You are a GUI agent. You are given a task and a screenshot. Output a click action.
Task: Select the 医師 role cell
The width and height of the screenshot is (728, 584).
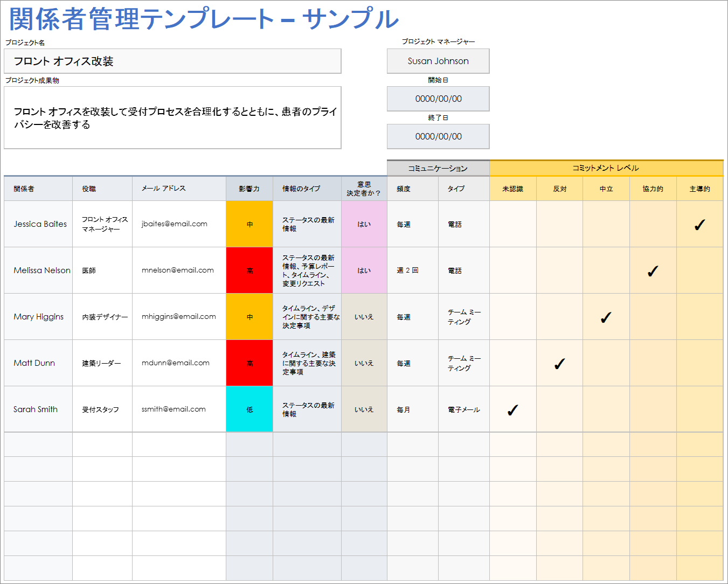coord(102,270)
